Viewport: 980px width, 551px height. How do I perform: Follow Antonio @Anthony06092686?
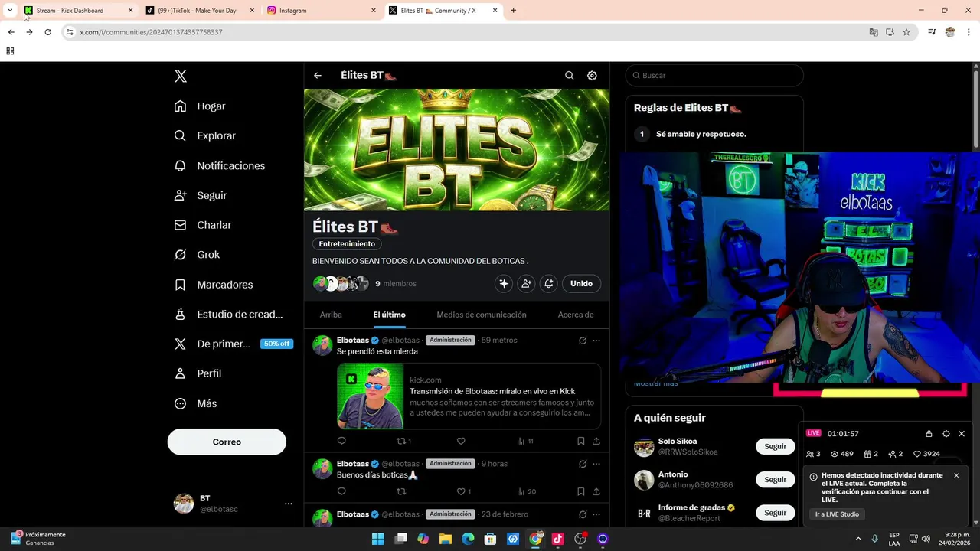[775, 479]
